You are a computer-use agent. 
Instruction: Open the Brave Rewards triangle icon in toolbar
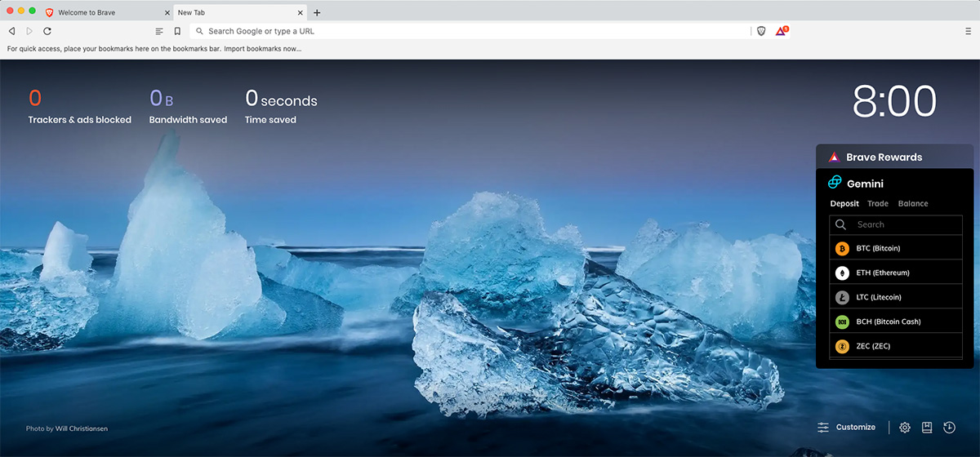click(x=782, y=31)
